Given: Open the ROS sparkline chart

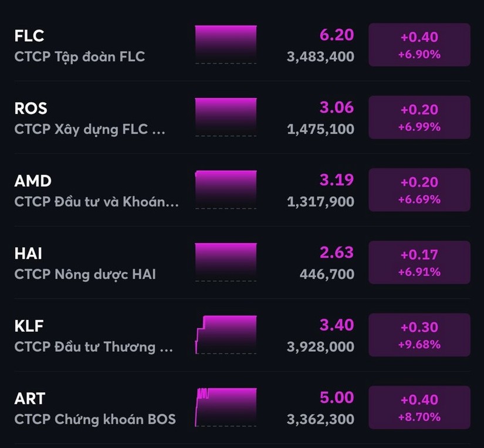Looking at the screenshot, I should [226, 117].
